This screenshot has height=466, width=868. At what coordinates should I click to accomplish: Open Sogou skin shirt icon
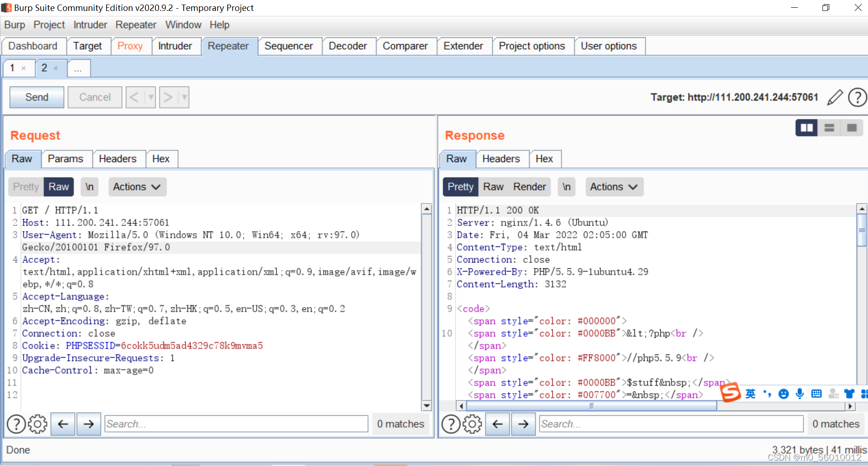coord(849,394)
